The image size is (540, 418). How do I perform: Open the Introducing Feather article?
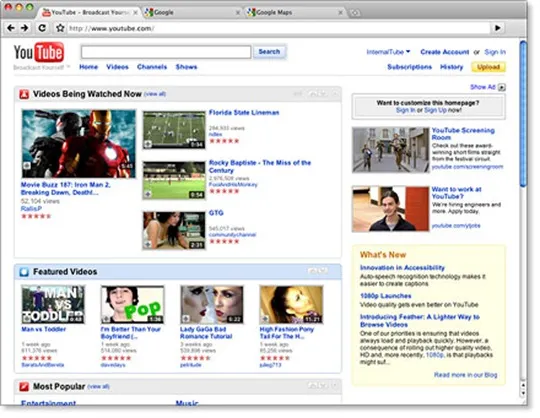coord(420,321)
